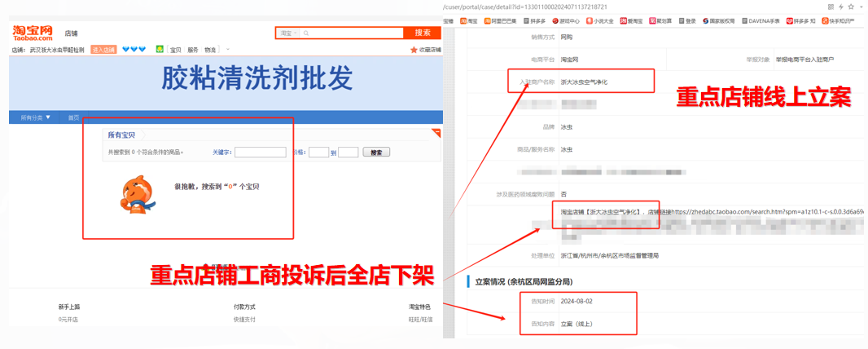868x349 pixels.
Task: Click the 收藏店铺 star icon
Action: (414, 50)
